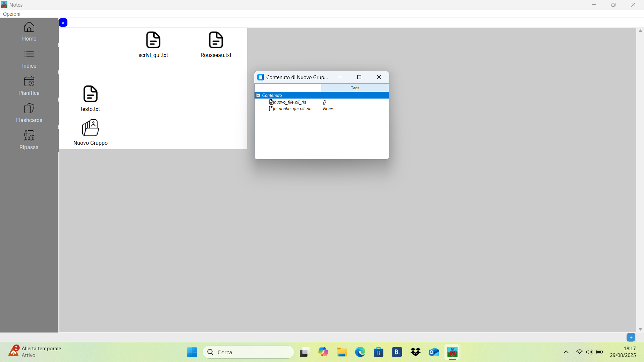
Task: Open the Pianifica calendar section
Action: click(29, 86)
